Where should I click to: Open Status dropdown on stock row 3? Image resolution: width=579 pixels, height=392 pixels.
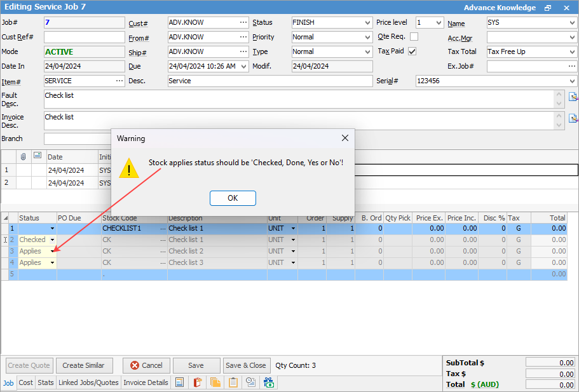pyautogui.click(x=53, y=252)
